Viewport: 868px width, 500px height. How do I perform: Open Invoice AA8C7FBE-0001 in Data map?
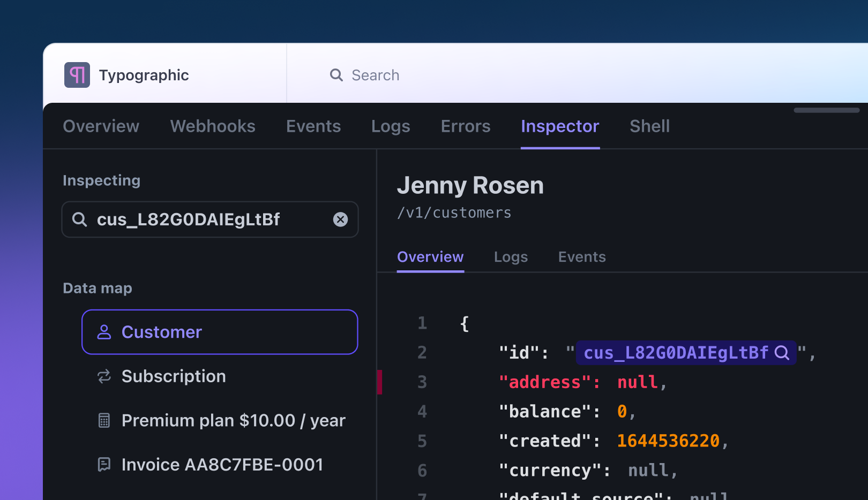click(222, 465)
